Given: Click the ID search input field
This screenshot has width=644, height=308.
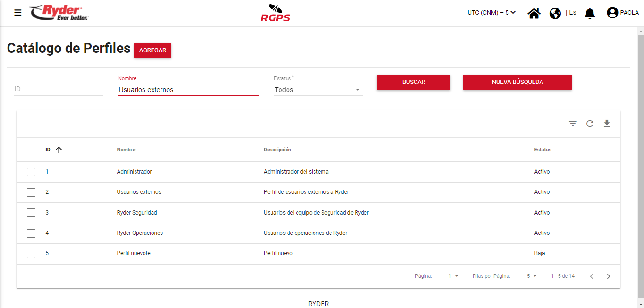Looking at the screenshot, I should 58,89.
